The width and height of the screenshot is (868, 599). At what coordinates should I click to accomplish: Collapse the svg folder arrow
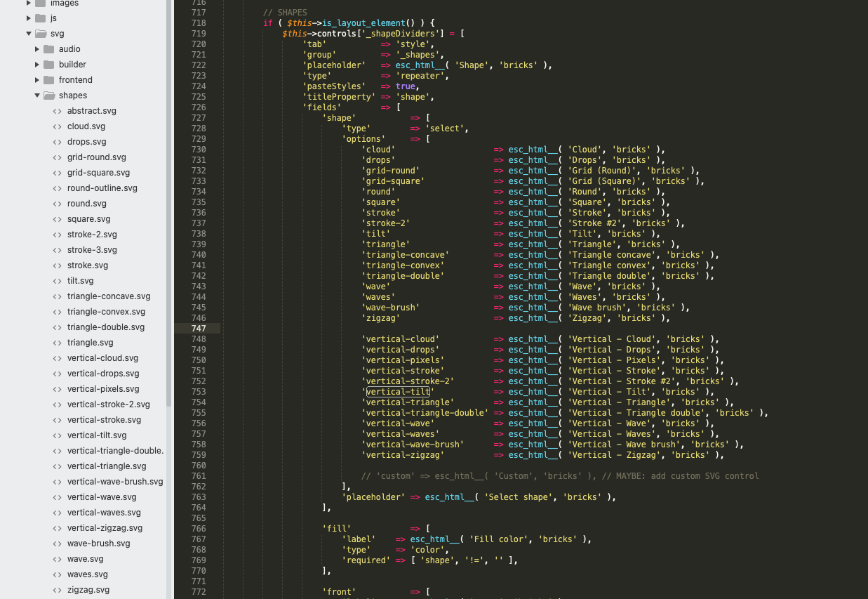29,34
